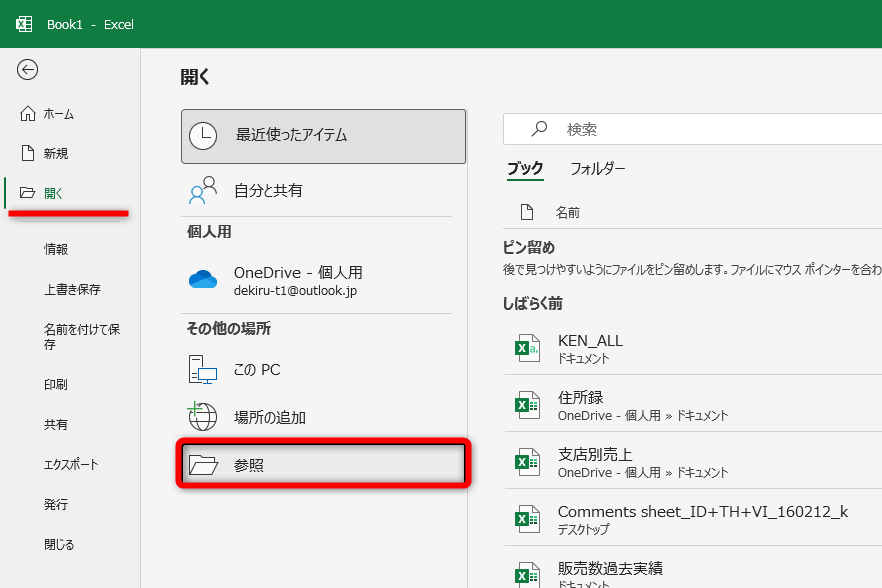Viewport: 882px width, 588px height.
Task: Click the 支店別売上 workbook icon
Action: pyautogui.click(x=527, y=462)
